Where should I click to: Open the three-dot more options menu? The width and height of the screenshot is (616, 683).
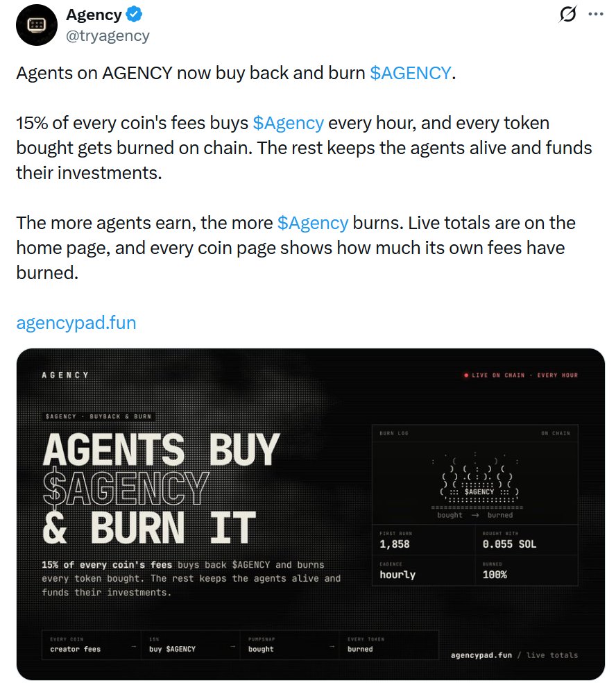[596, 14]
